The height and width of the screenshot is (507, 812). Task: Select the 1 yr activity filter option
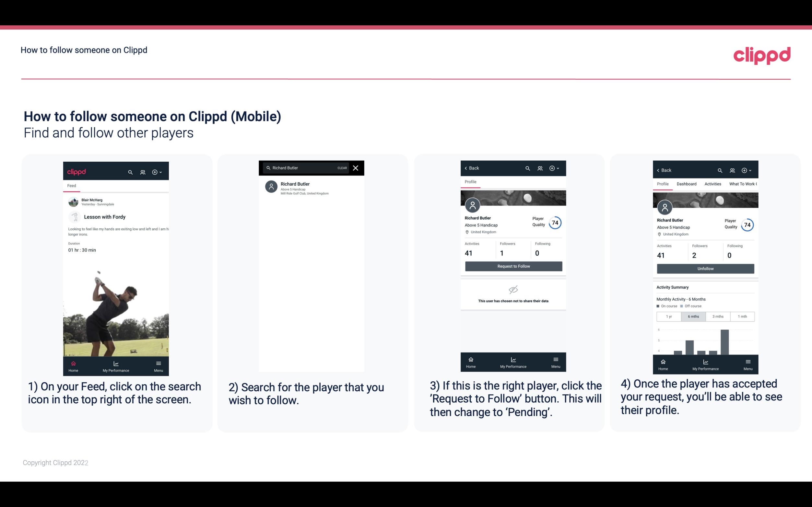pos(668,316)
